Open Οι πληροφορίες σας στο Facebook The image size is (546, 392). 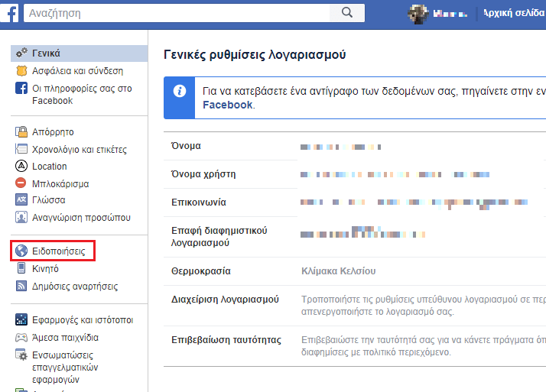(x=82, y=94)
